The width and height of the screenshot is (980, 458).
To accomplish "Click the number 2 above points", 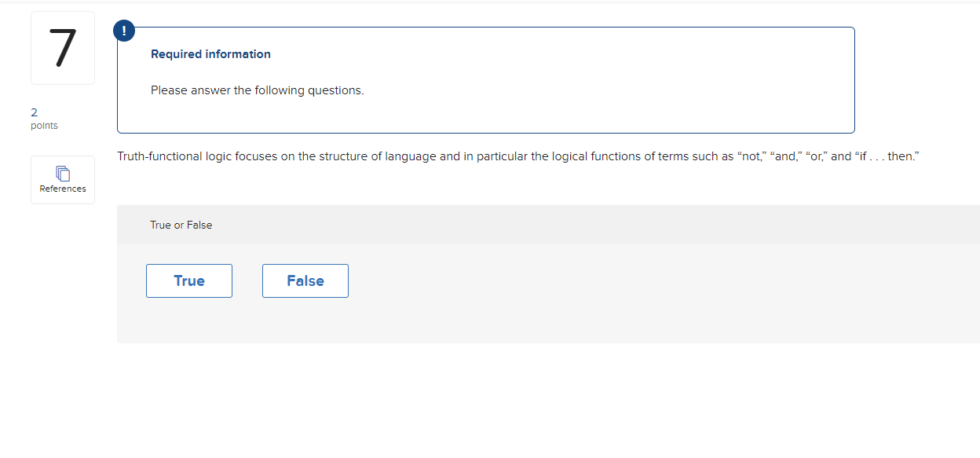I will click(34, 112).
